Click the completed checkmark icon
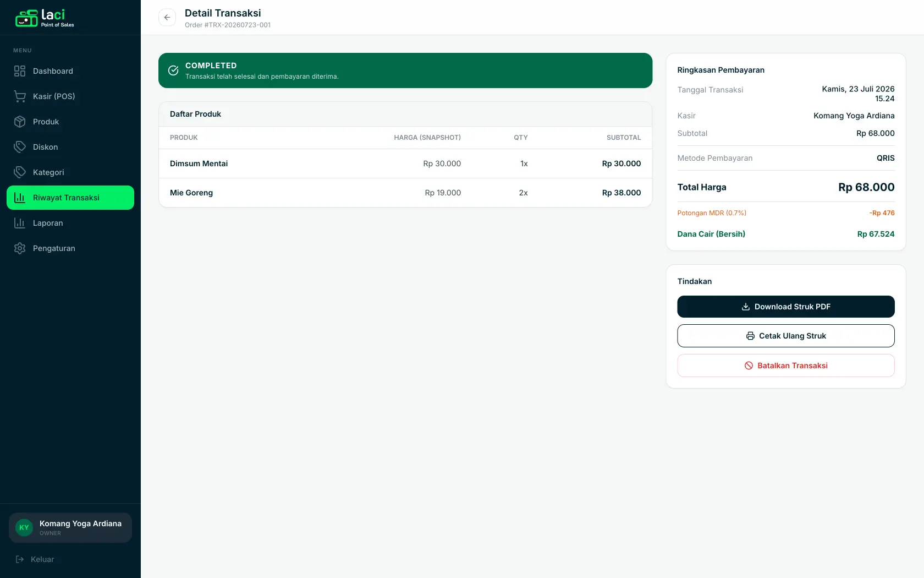924x578 pixels. coord(173,70)
